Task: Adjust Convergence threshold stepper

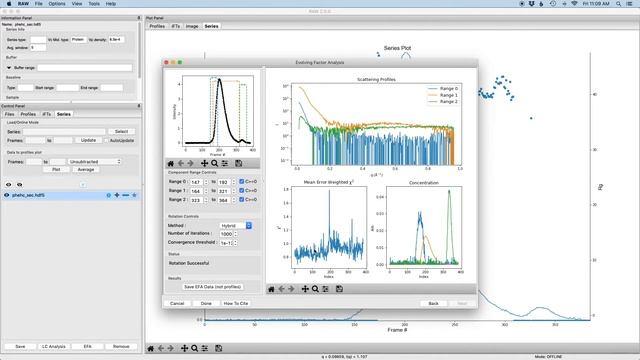Action: 236,243
